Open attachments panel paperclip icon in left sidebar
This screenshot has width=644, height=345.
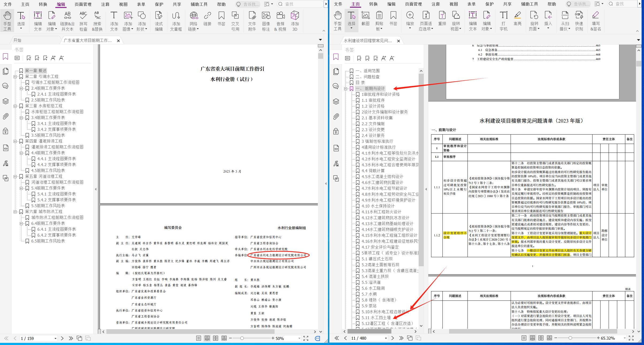(6, 116)
